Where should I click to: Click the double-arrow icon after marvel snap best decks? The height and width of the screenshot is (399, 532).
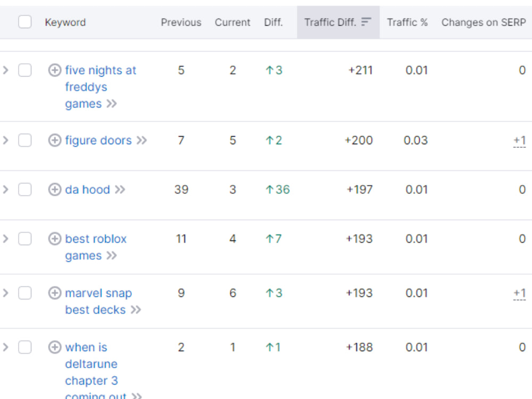(x=136, y=310)
